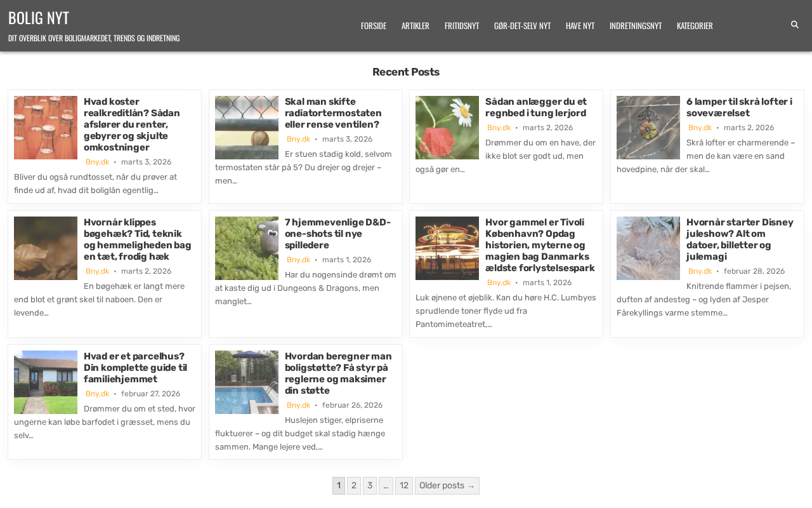Click the swimming pool boligstøtte thumbnail
The width and height of the screenshot is (812, 508).
tap(246, 382)
